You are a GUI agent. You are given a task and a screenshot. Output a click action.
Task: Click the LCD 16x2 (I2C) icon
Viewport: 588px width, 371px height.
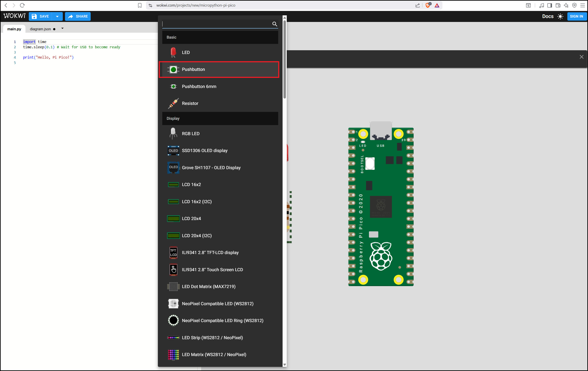pyautogui.click(x=173, y=202)
